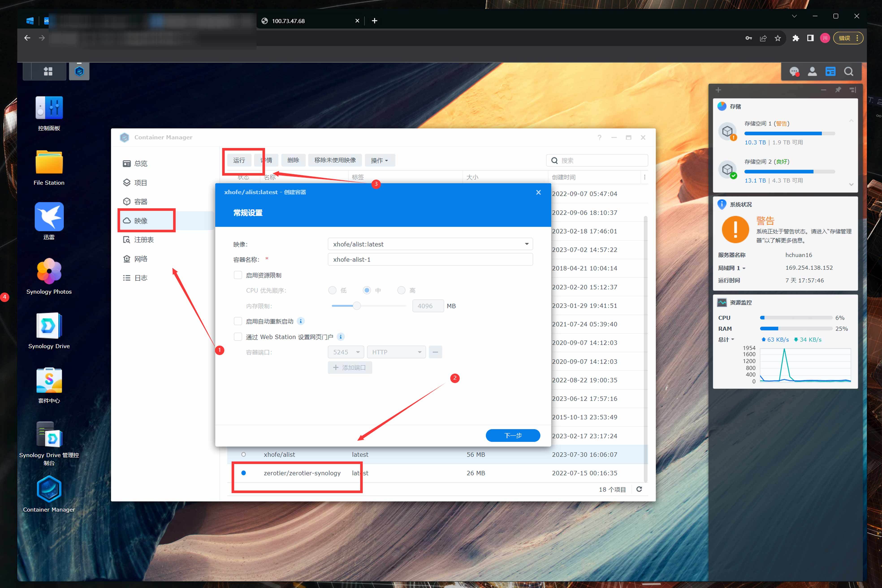Enable the resource limit checkbox
The width and height of the screenshot is (882, 588).
pyautogui.click(x=238, y=275)
